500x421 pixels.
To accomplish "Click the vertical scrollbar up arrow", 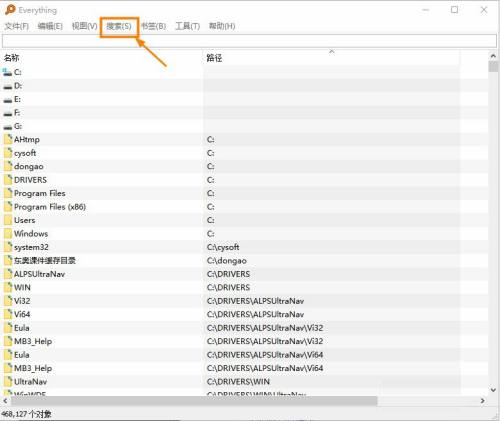I will click(x=493, y=56).
